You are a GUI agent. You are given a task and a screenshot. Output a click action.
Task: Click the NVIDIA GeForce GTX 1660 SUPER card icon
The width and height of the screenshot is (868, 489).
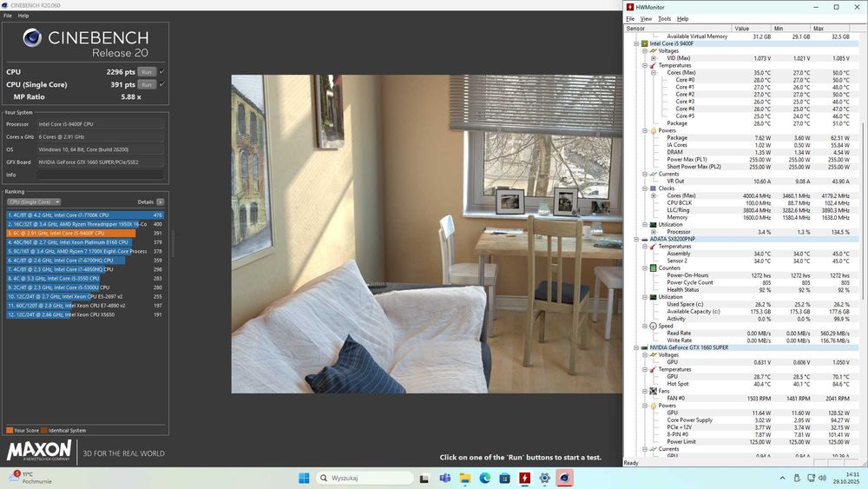pos(644,347)
